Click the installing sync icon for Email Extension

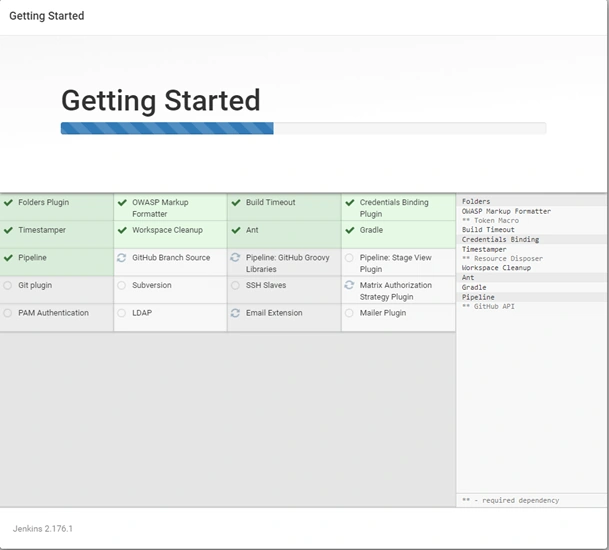tap(235, 313)
